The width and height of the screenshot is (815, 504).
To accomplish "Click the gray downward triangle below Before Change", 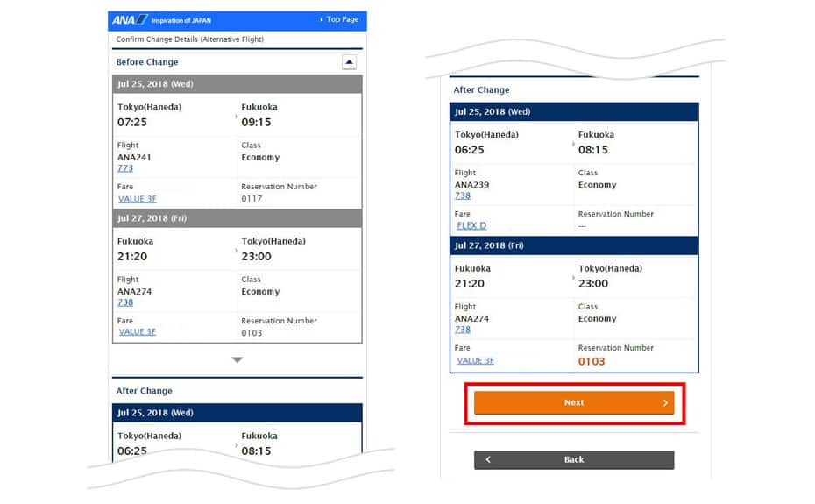I will coord(237,360).
